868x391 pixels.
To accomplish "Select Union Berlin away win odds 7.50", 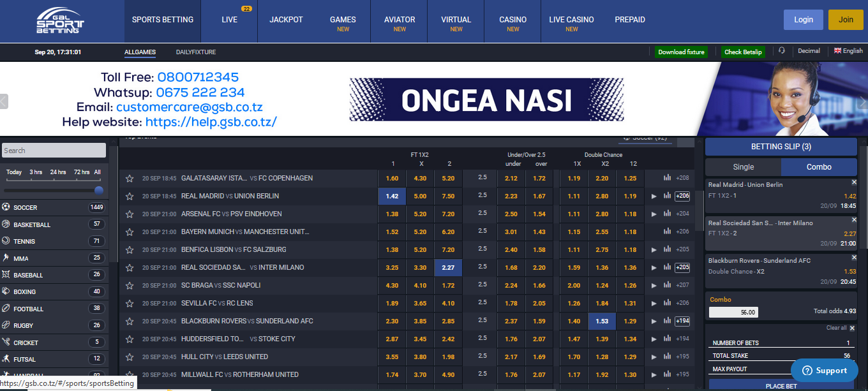I will click(x=448, y=196).
